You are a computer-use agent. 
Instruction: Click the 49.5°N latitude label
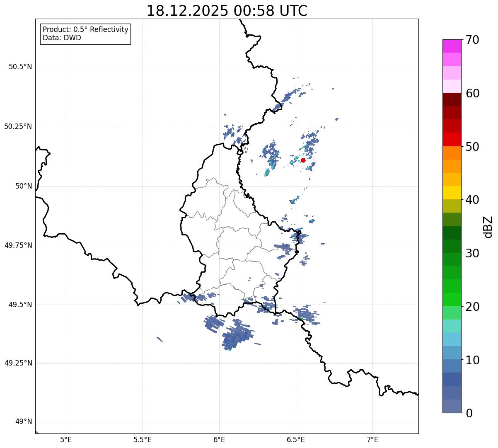click(x=20, y=305)
